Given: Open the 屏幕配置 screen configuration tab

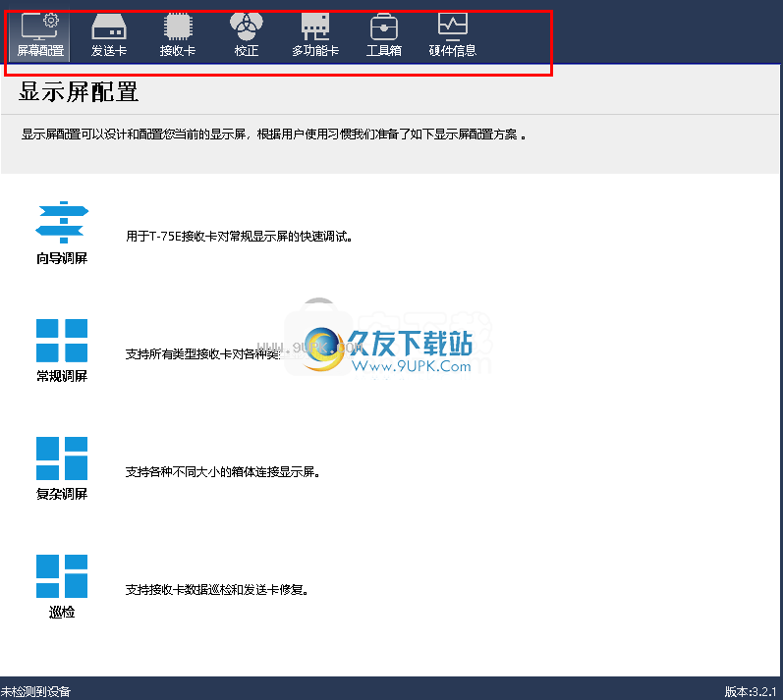Looking at the screenshot, I should click(40, 36).
